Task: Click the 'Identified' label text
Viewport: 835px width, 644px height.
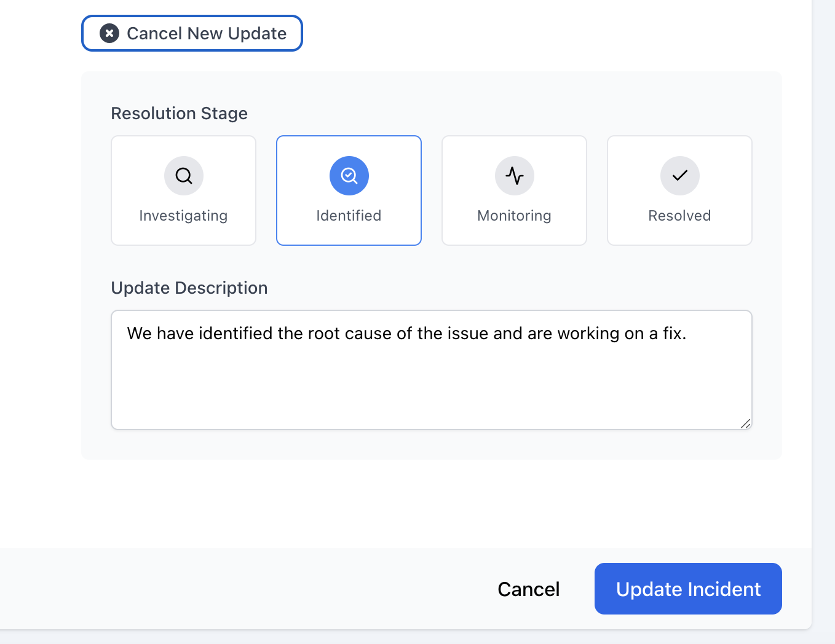Action: pos(349,216)
